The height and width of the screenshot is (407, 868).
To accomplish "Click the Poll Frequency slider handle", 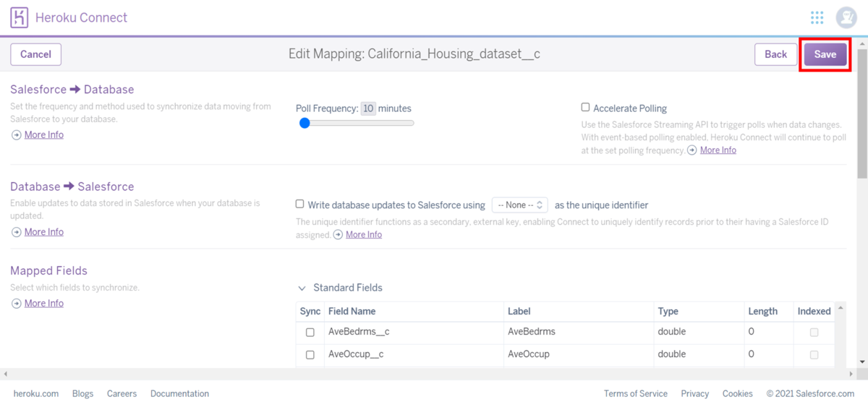I will [305, 123].
